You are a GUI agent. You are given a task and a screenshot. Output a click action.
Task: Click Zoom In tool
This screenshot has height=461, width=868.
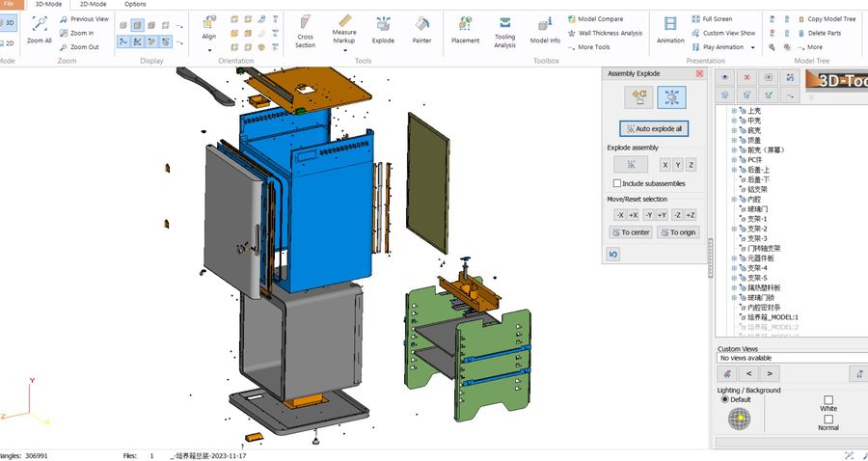(x=76, y=33)
